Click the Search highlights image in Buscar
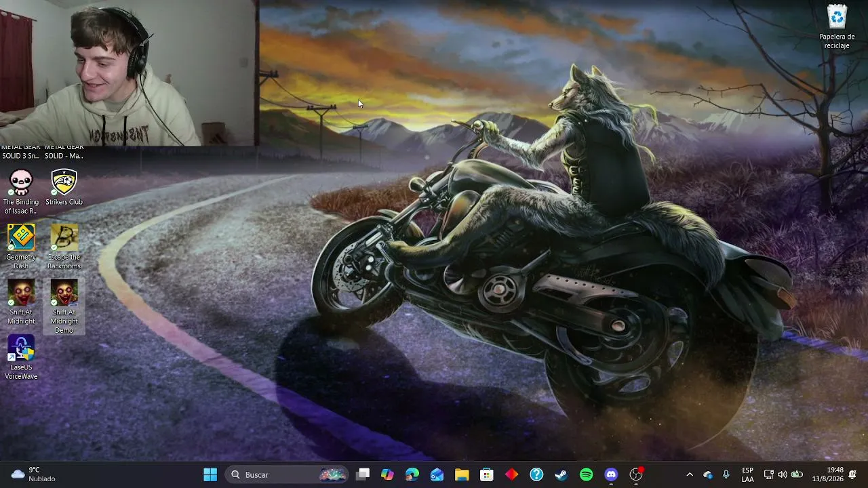 tap(332, 474)
